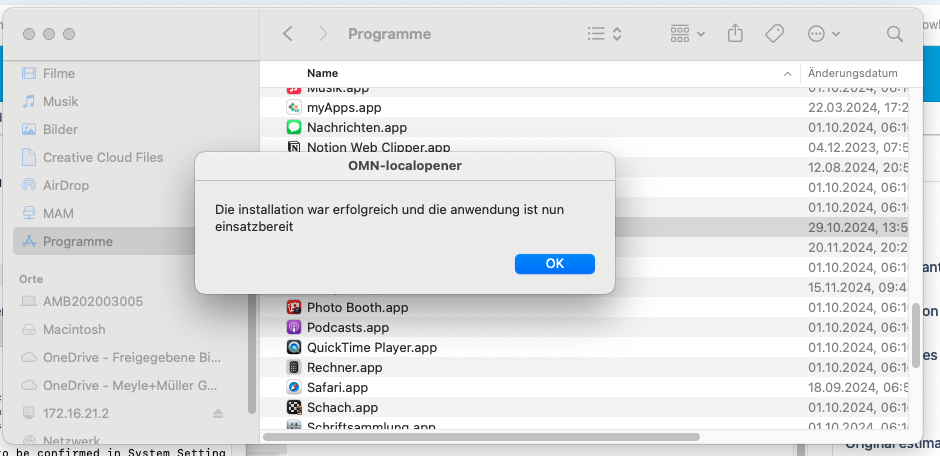Click the Tags toolbar icon
Image resolution: width=940 pixels, height=456 pixels.
pyautogui.click(x=774, y=34)
